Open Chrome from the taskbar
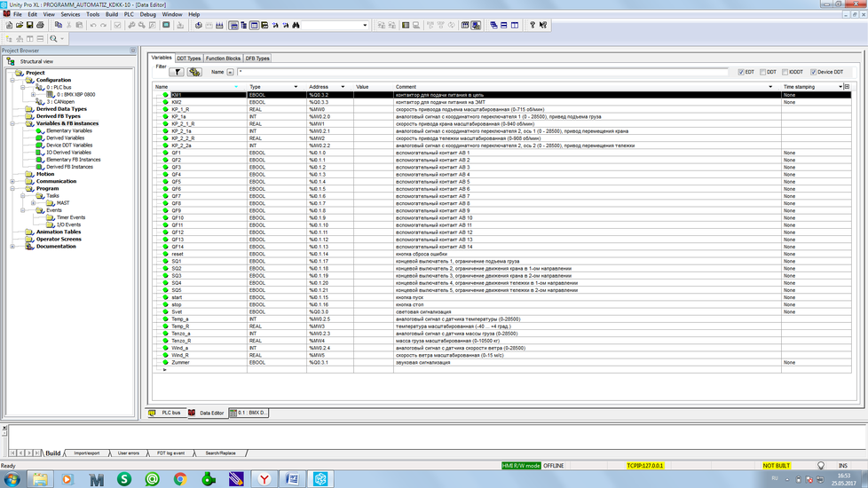The image size is (868, 488). click(x=180, y=479)
